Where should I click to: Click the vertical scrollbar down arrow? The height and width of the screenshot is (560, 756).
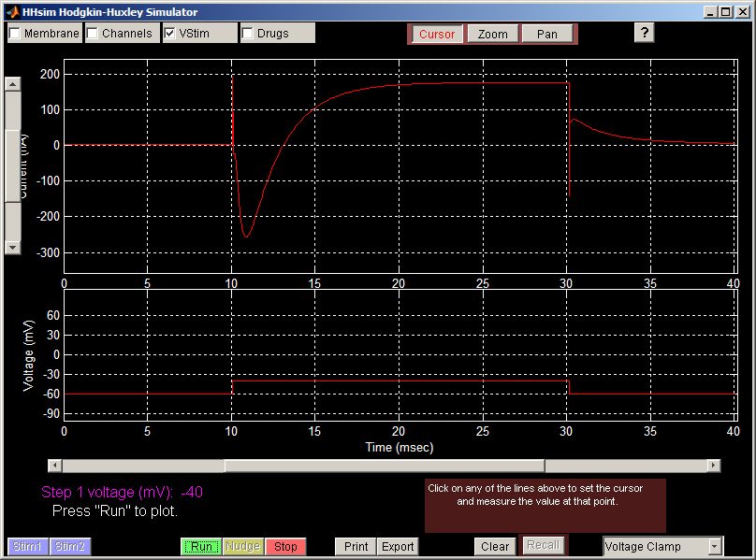coord(13,247)
